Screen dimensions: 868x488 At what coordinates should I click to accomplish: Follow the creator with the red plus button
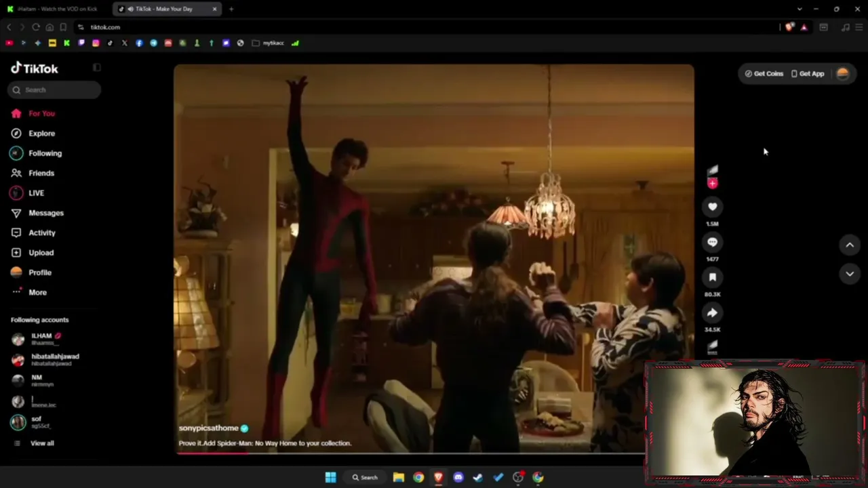pyautogui.click(x=712, y=183)
